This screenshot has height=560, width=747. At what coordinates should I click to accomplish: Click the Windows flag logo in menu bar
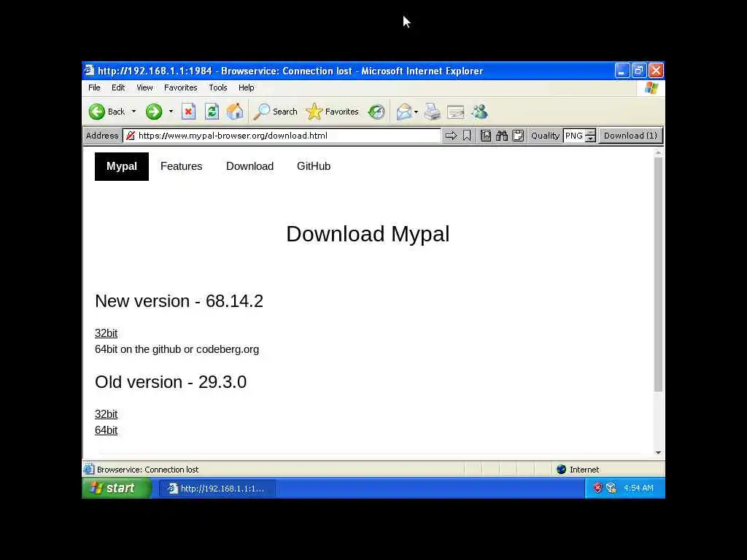(x=651, y=88)
